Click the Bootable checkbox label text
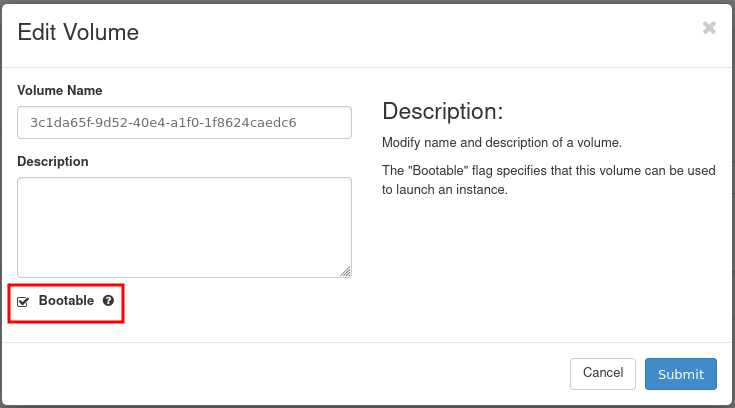Viewport: 735px width, 408px height. pos(66,301)
